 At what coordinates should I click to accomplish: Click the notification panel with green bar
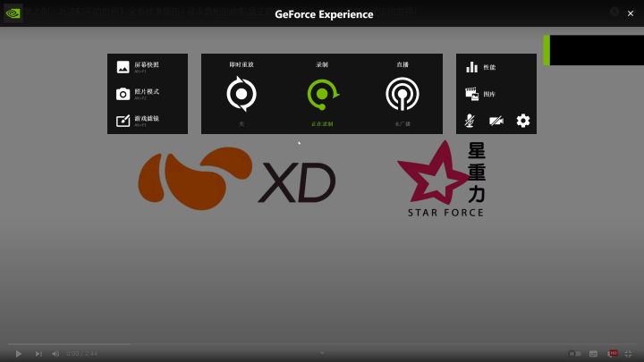594,50
